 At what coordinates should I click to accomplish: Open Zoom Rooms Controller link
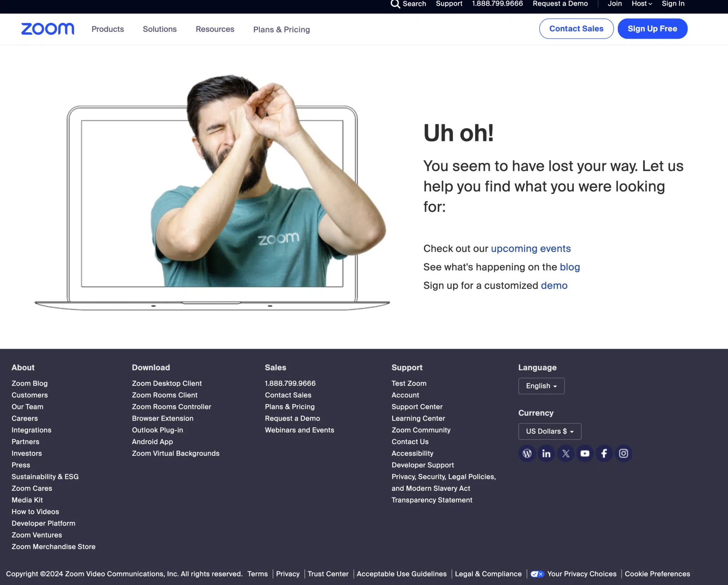tap(171, 407)
